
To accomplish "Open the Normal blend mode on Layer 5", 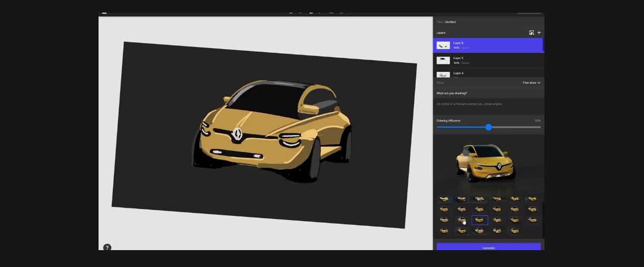I will click(465, 63).
